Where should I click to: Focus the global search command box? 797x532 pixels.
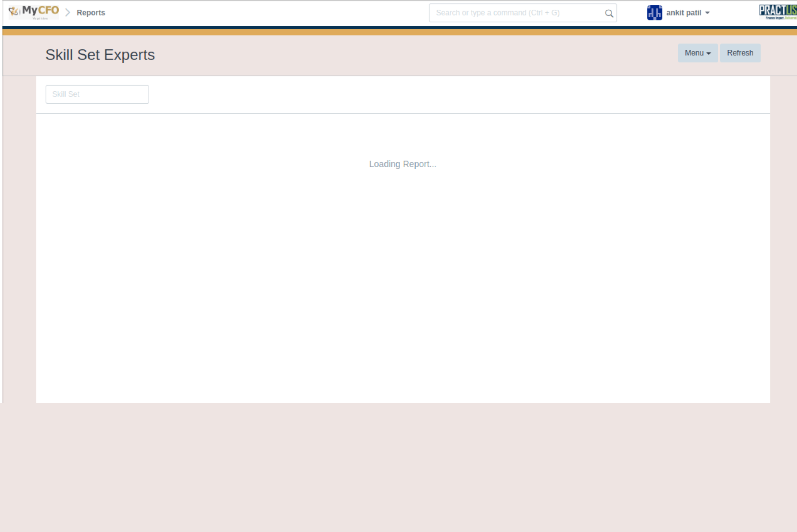516,13
